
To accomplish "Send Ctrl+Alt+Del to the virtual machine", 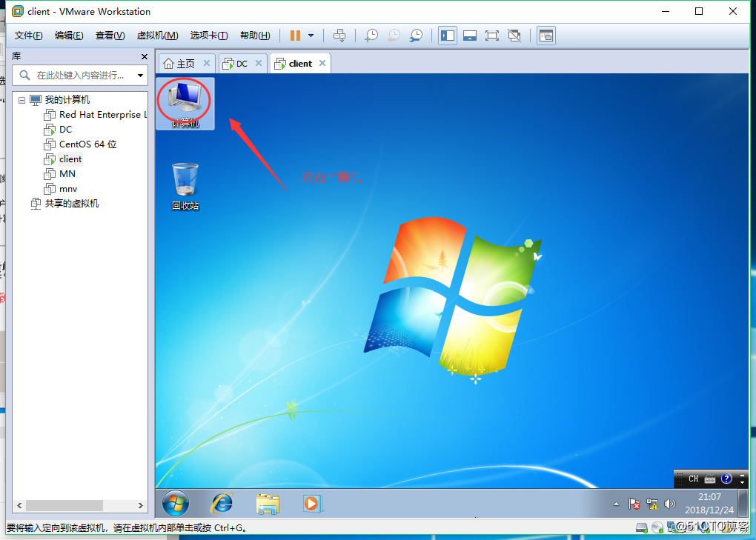I will (x=339, y=36).
